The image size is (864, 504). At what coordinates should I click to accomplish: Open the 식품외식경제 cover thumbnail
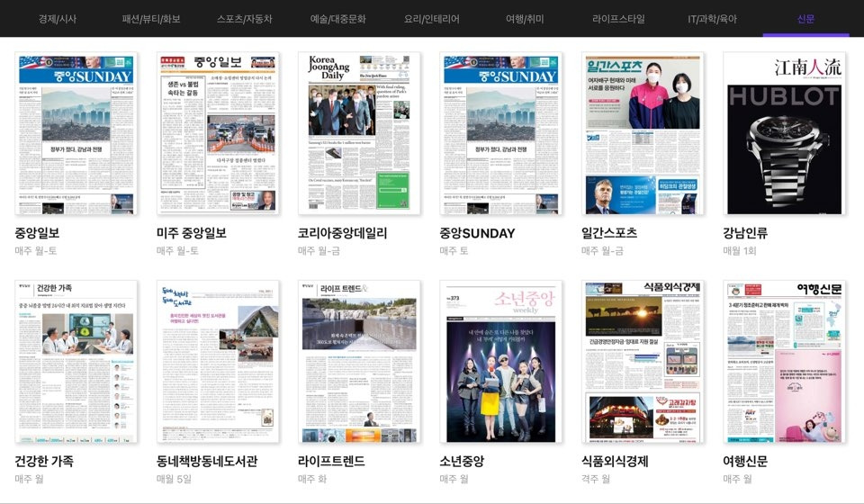click(x=643, y=362)
